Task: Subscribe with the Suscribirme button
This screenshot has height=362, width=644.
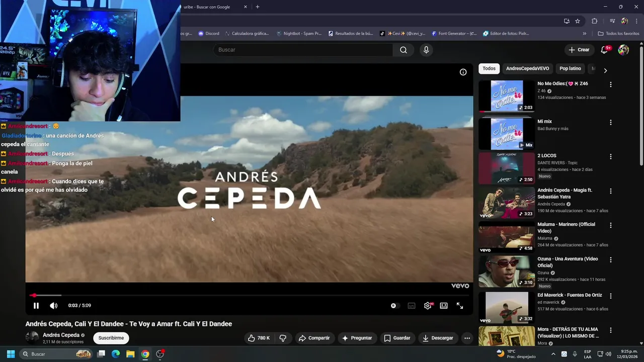Action: coord(111,338)
